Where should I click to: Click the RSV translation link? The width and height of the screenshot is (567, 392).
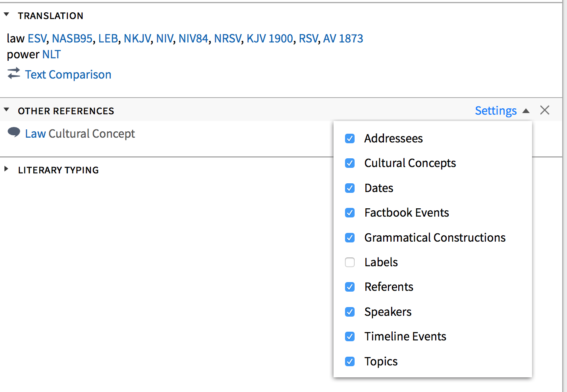tap(308, 38)
